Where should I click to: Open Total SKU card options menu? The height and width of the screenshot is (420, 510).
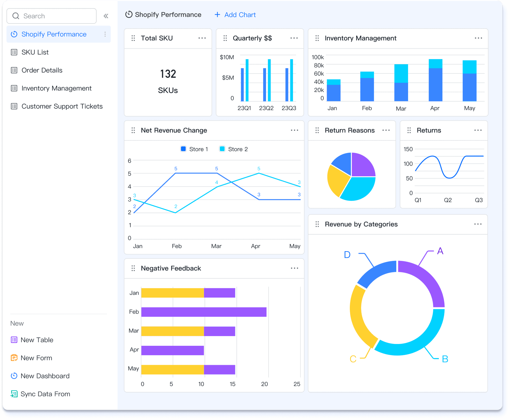pos(202,38)
